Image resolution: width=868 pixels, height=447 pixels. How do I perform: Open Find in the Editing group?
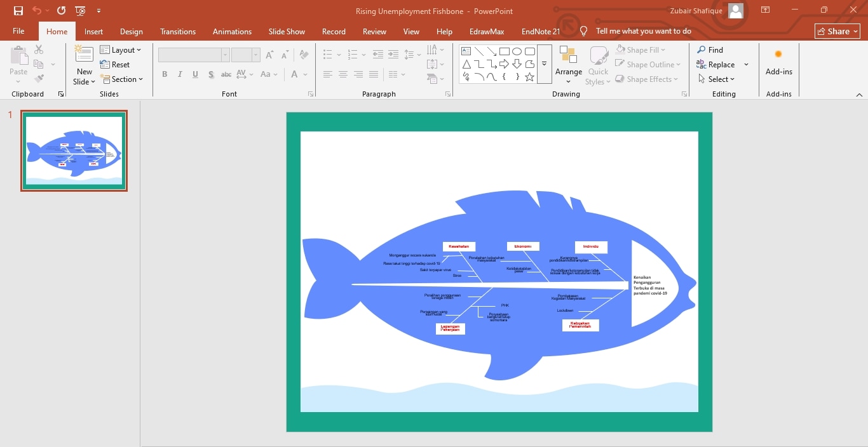[710, 50]
